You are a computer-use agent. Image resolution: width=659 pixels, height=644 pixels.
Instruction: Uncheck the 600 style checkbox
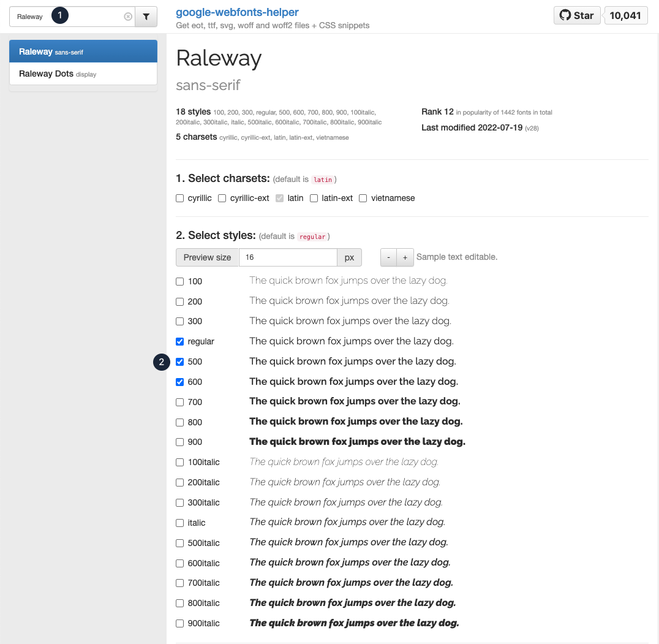pyautogui.click(x=180, y=382)
